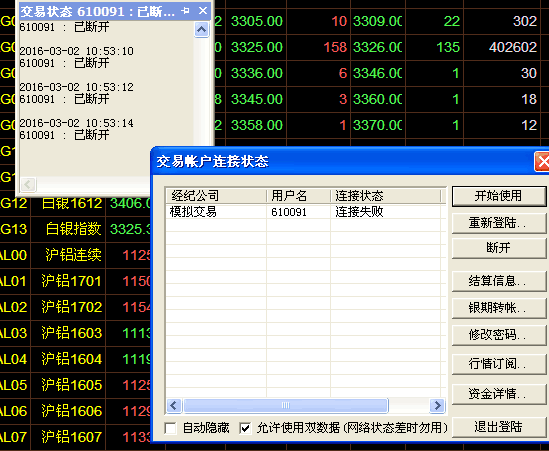Select username cell 610091 in account list

tap(289, 212)
